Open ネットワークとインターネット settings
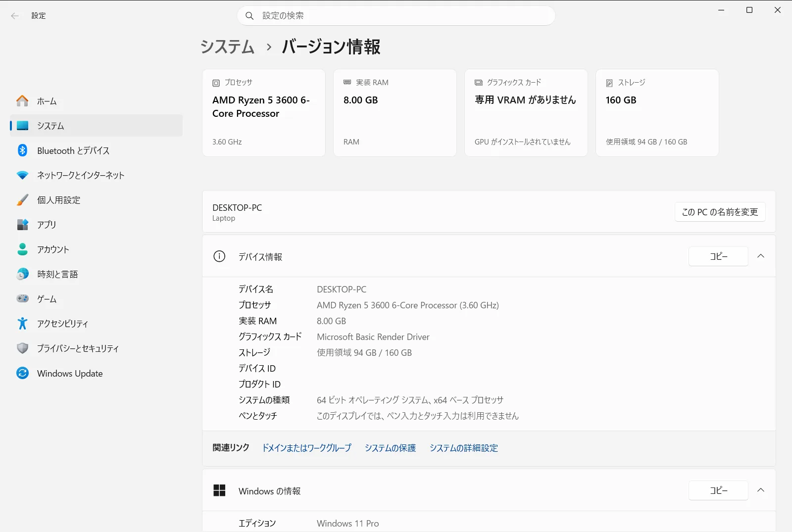This screenshot has height=532, width=792. click(x=96, y=175)
